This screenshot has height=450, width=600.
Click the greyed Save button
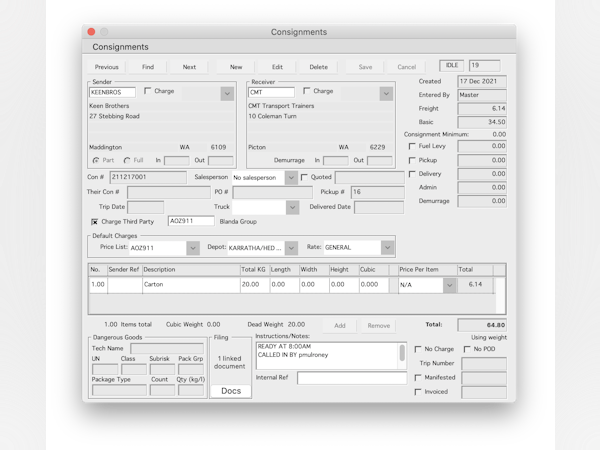(365, 67)
